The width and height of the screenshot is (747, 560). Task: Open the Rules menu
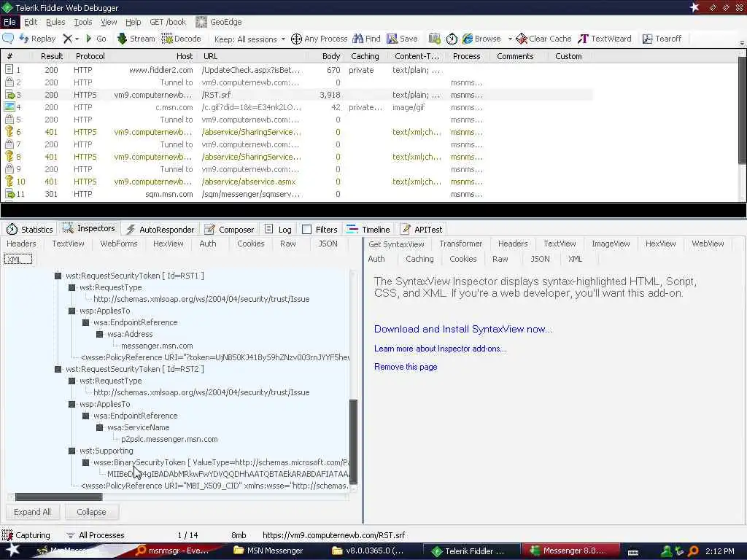[x=55, y=22]
